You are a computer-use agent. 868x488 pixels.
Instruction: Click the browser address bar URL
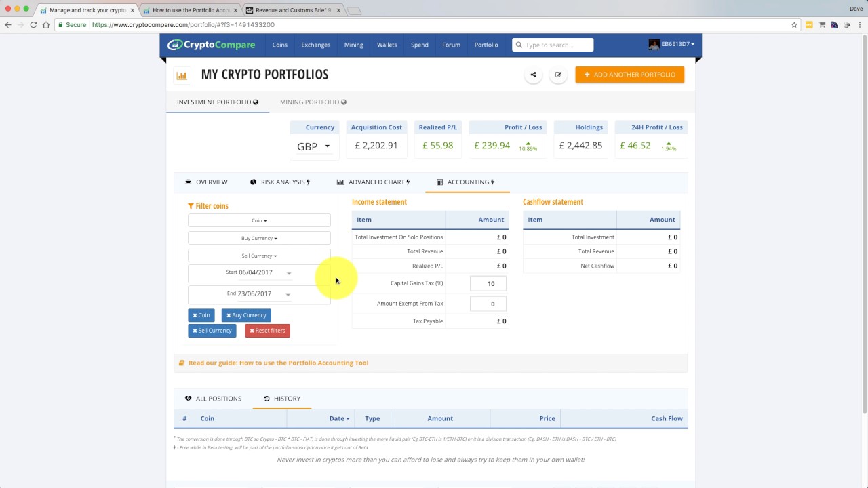(x=183, y=24)
